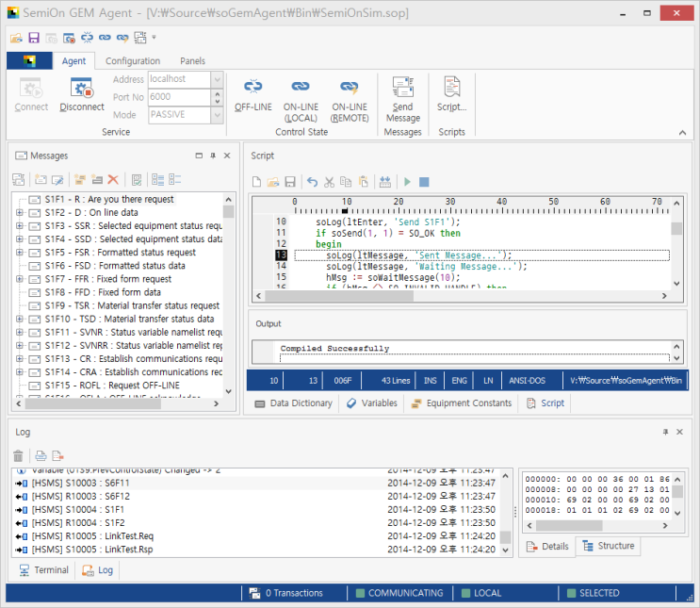
Task: Switch control state to OFF-LINE
Action: 253,94
